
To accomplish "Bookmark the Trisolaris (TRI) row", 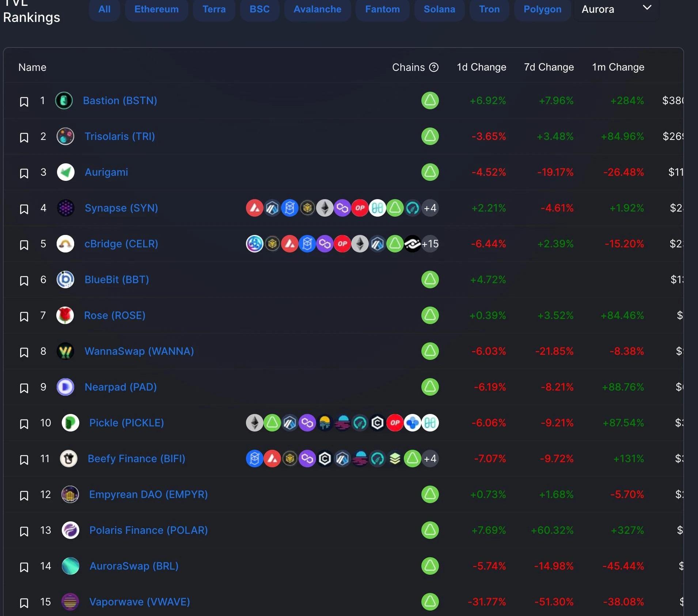I will [24, 137].
